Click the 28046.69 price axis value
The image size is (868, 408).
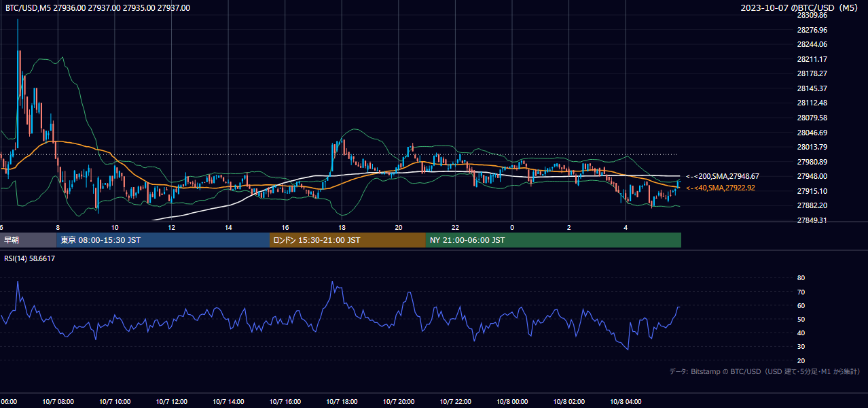tap(812, 132)
